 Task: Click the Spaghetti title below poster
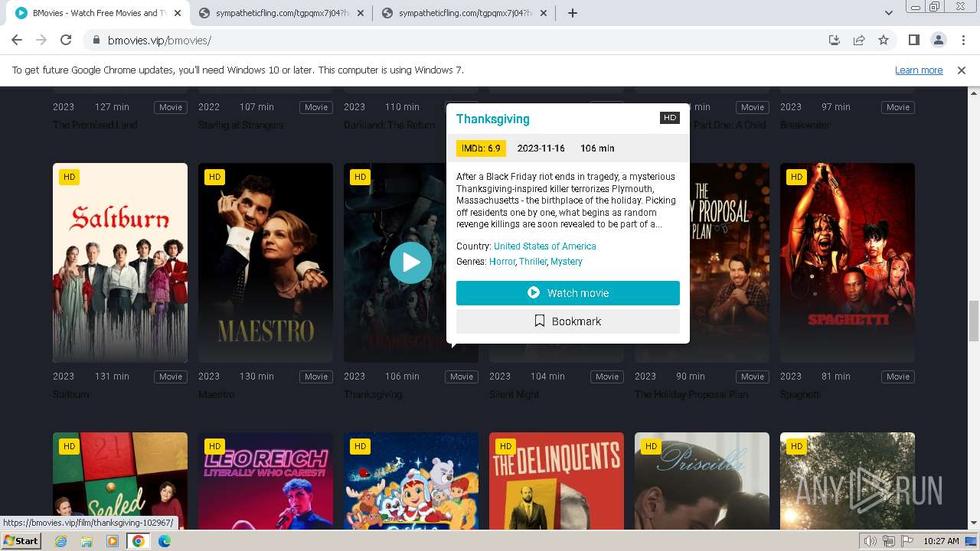pyautogui.click(x=801, y=395)
